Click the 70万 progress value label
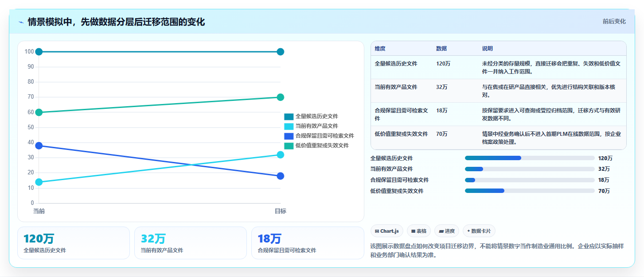This screenshot has width=644, height=277. click(x=604, y=191)
